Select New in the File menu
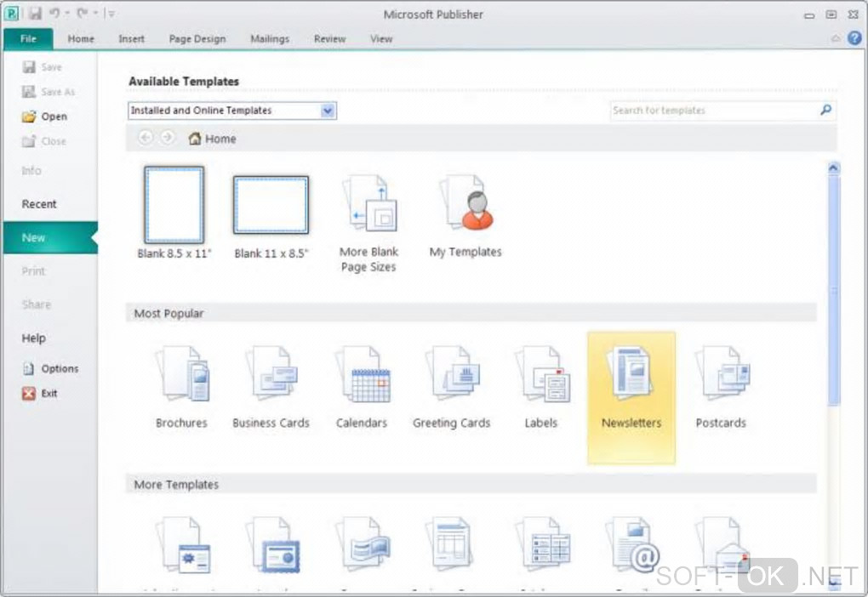The image size is (868, 597). 50,237
